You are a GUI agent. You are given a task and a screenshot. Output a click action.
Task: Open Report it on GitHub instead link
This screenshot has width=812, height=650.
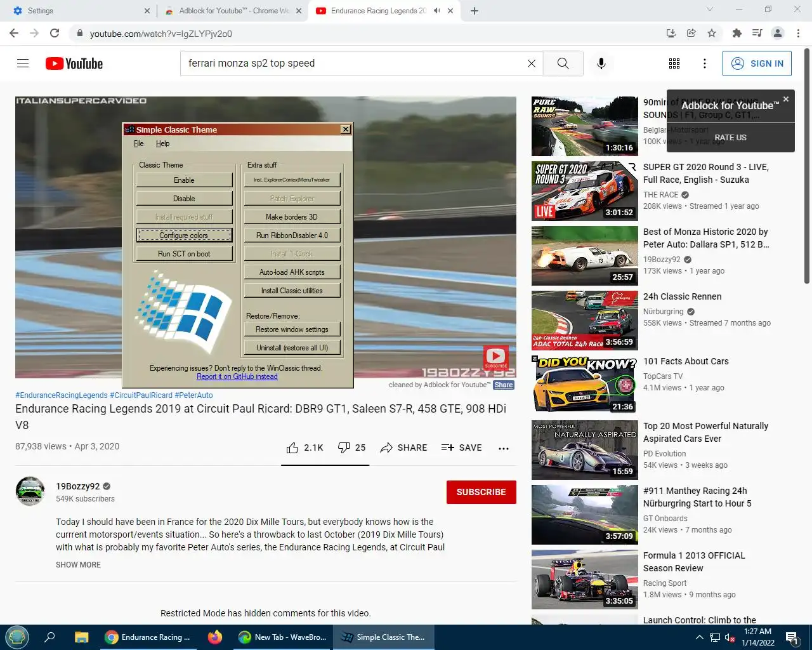pyautogui.click(x=237, y=376)
